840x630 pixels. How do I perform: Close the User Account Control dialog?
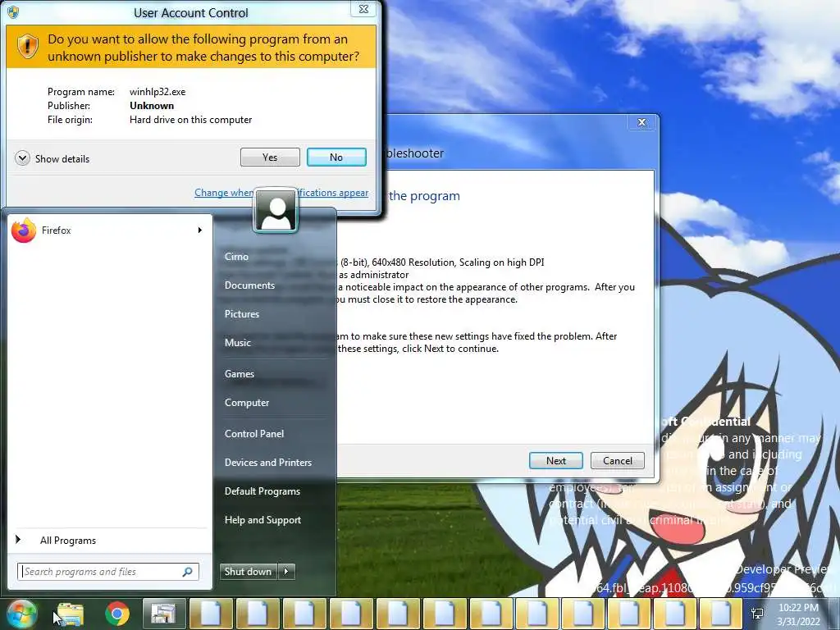pyautogui.click(x=363, y=8)
